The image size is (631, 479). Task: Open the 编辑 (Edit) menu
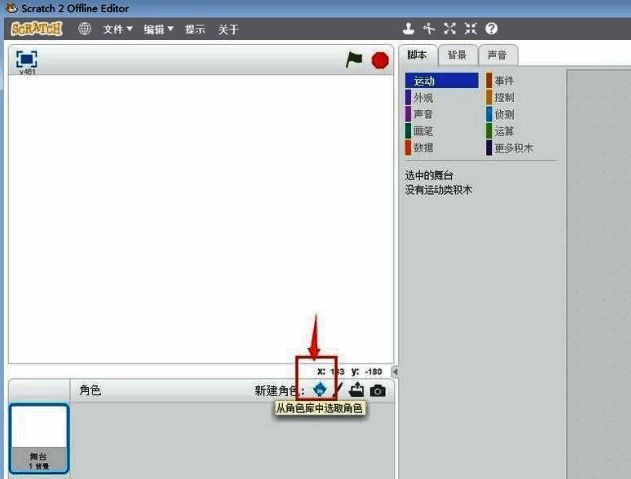[157, 29]
